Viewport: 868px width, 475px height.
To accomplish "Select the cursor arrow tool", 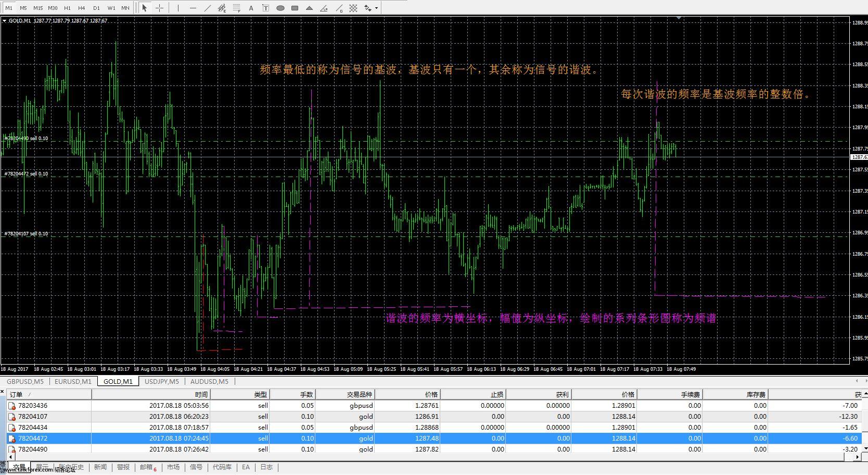I will click(145, 8).
